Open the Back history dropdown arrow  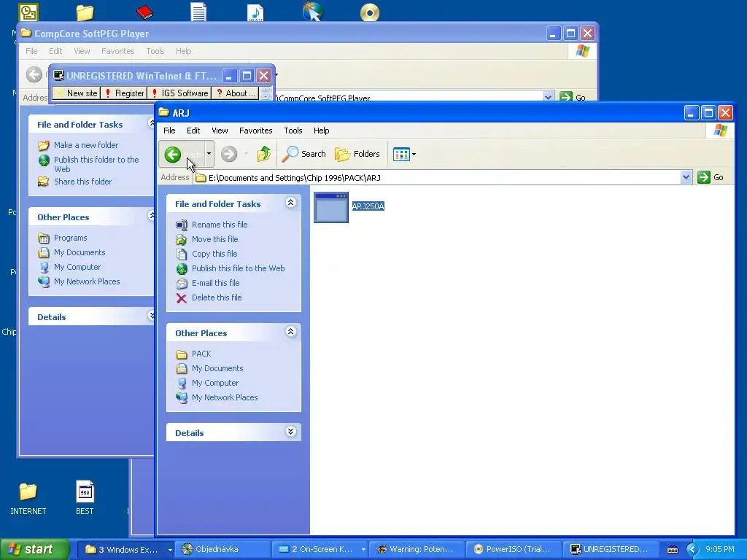click(x=209, y=154)
